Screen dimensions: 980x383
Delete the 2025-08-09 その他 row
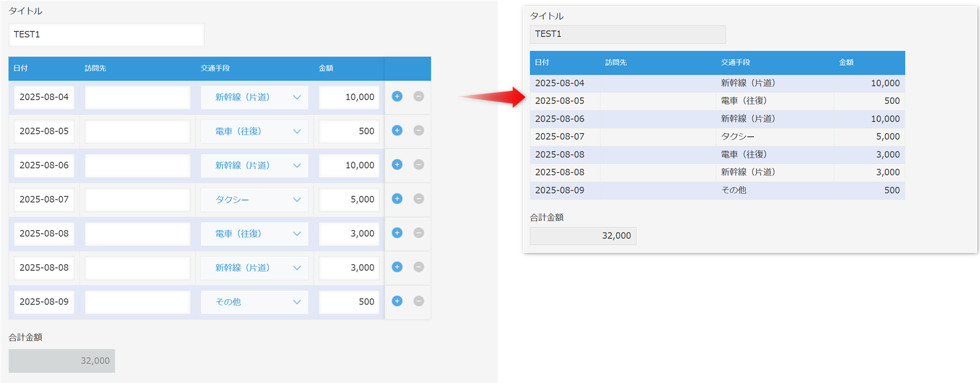pyautogui.click(x=419, y=301)
